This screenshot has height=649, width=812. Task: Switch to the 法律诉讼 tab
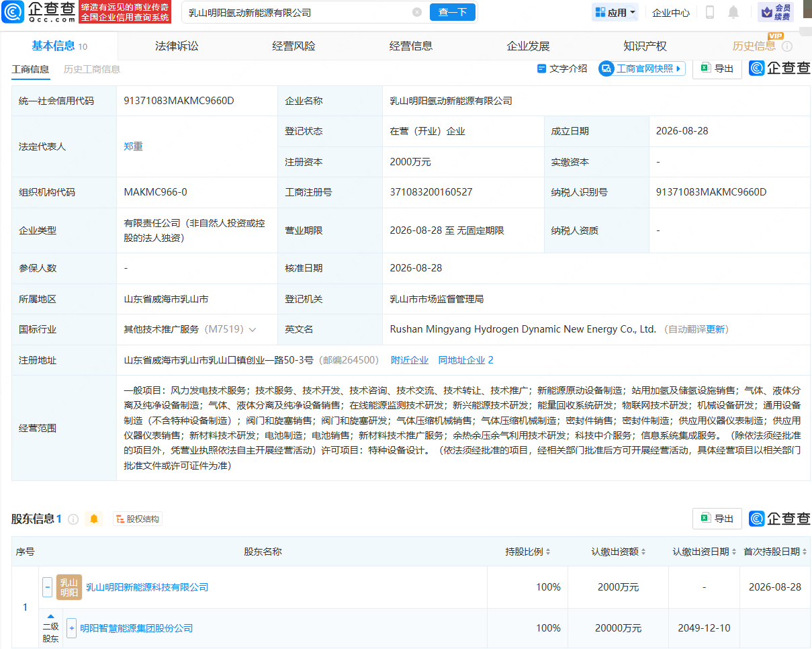[x=177, y=46]
